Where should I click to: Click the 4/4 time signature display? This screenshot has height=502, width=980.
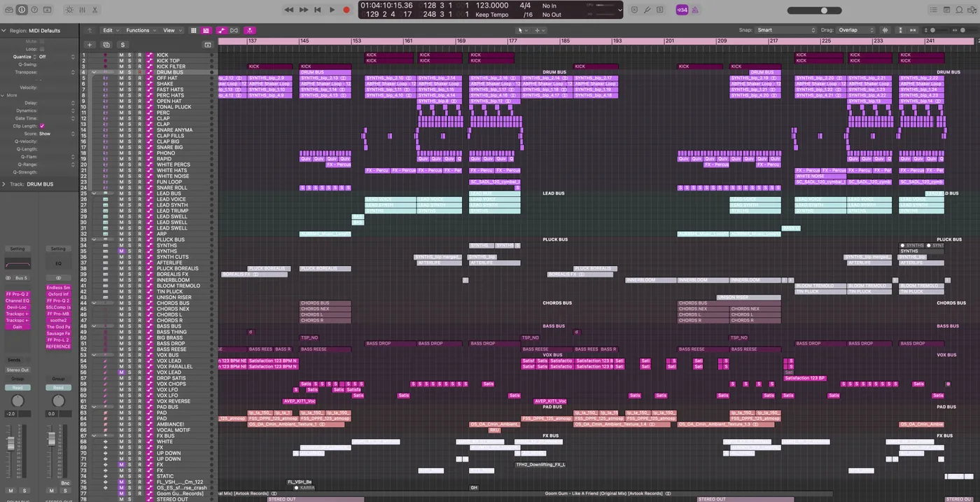[x=524, y=6]
